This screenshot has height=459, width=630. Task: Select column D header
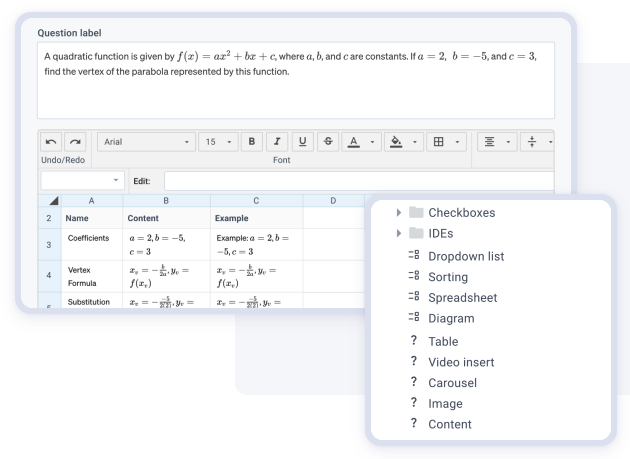click(x=333, y=201)
